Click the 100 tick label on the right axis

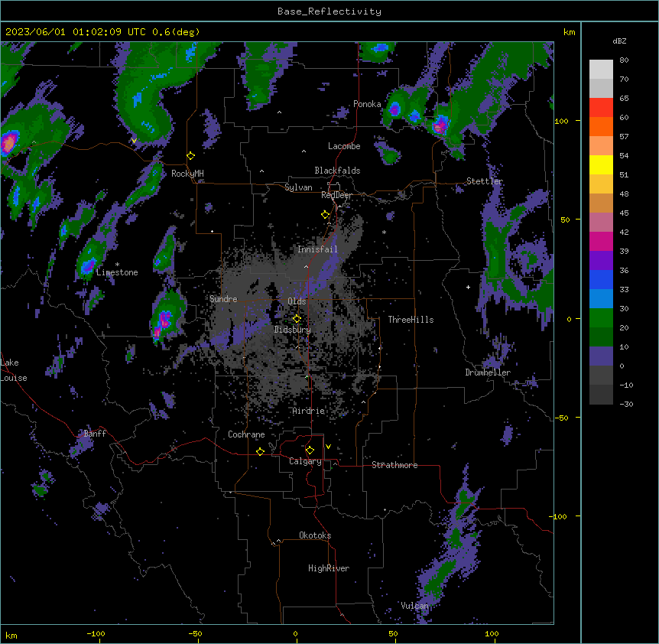(x=561, y=121)
